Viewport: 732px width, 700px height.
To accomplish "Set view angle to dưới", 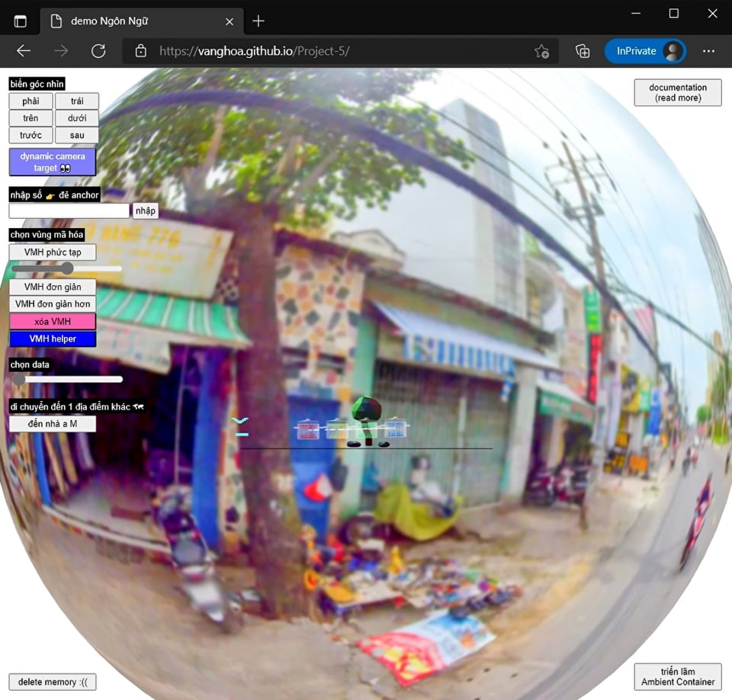I will pyautogui.click(x=77, y=118).
